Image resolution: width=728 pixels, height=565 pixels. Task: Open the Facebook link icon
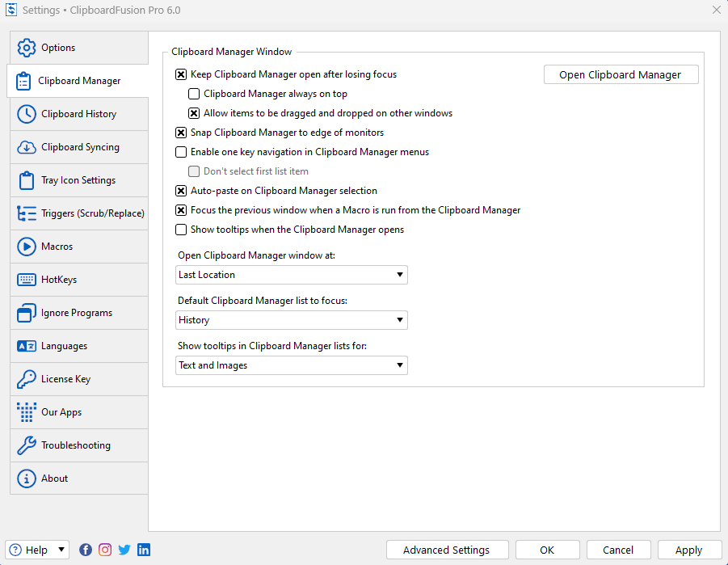[86, 550]
